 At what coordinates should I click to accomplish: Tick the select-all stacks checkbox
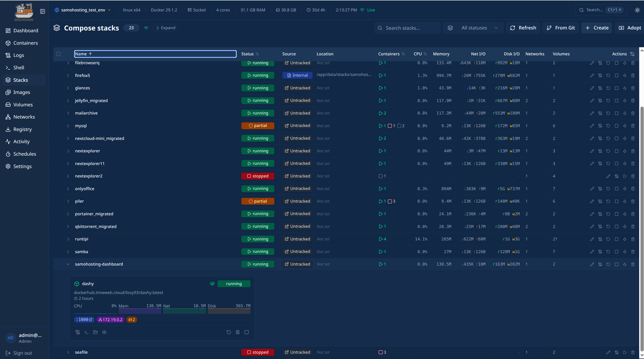(x=59, y=54)
